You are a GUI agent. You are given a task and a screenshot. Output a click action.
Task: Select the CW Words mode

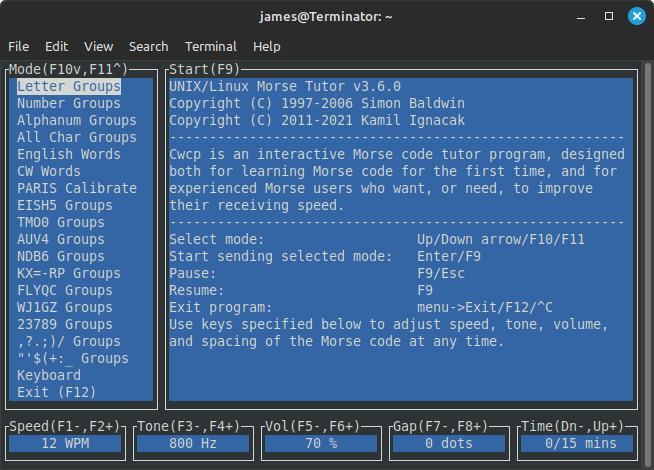[49, 171]
